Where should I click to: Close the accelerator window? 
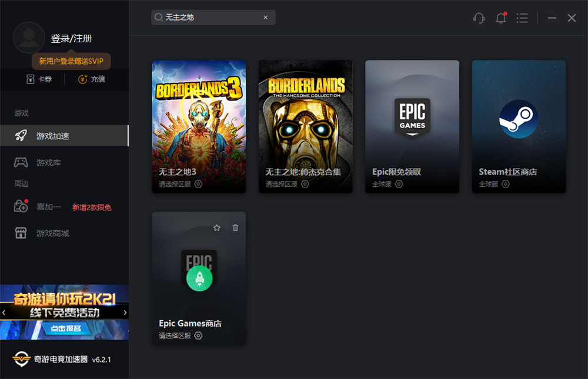click(x=572, y=18)
